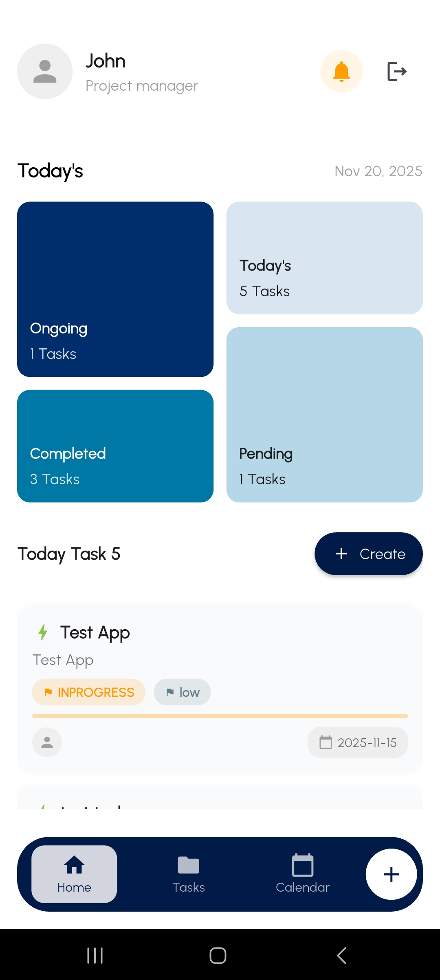Open the Ongoing tasks card

pos(115,289)
